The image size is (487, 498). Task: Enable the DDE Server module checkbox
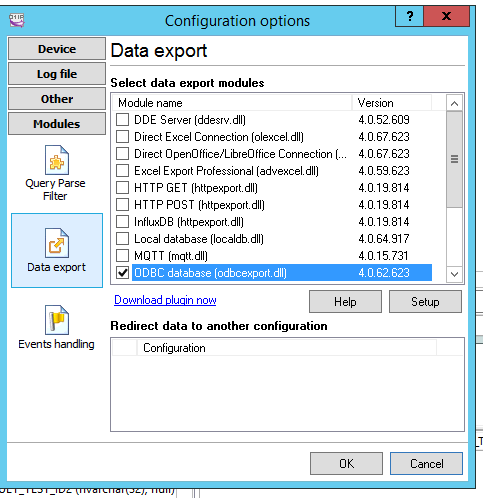(x=122, y=120)
